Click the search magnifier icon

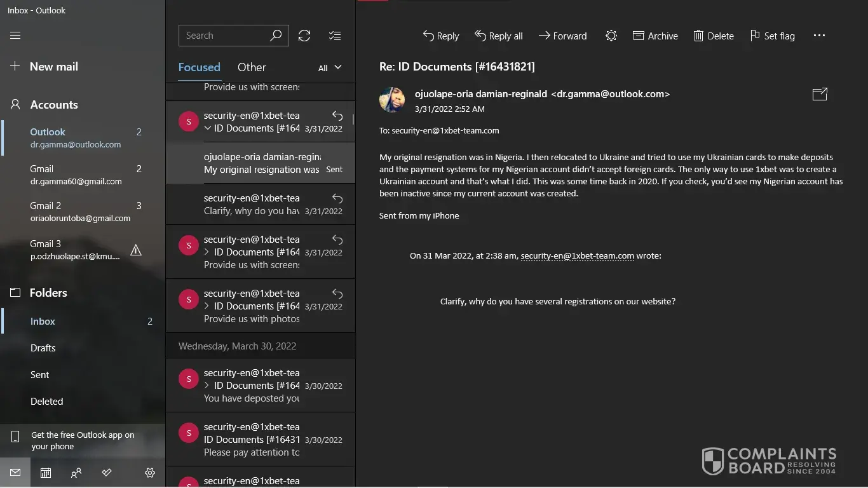(276, 36)
